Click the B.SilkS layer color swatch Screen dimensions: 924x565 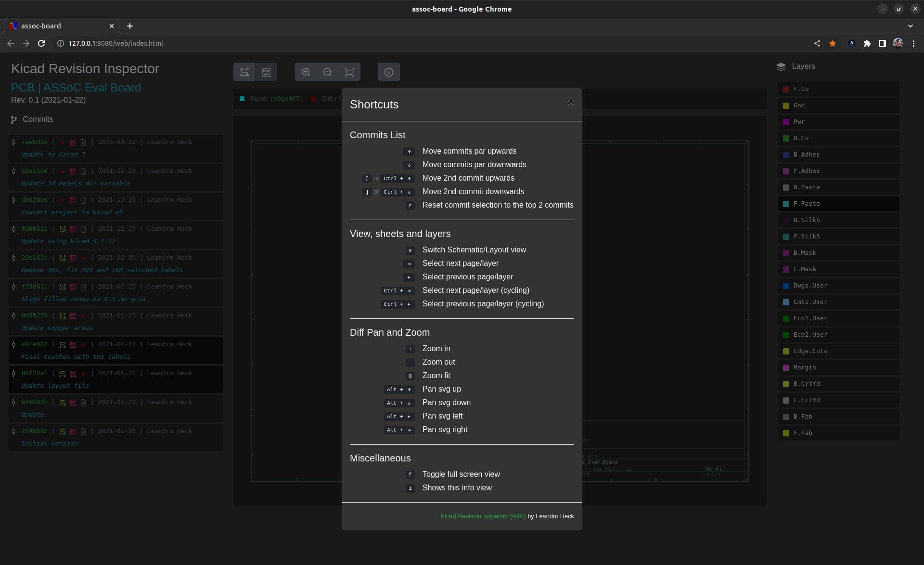tap(786, 220)
